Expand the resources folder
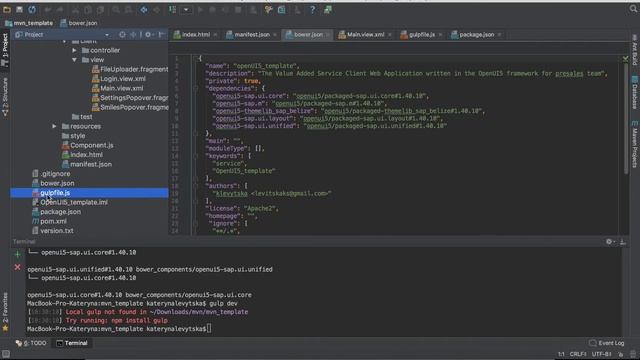The image size is (640, 360). pyautogui.click(x=54, y=127)
